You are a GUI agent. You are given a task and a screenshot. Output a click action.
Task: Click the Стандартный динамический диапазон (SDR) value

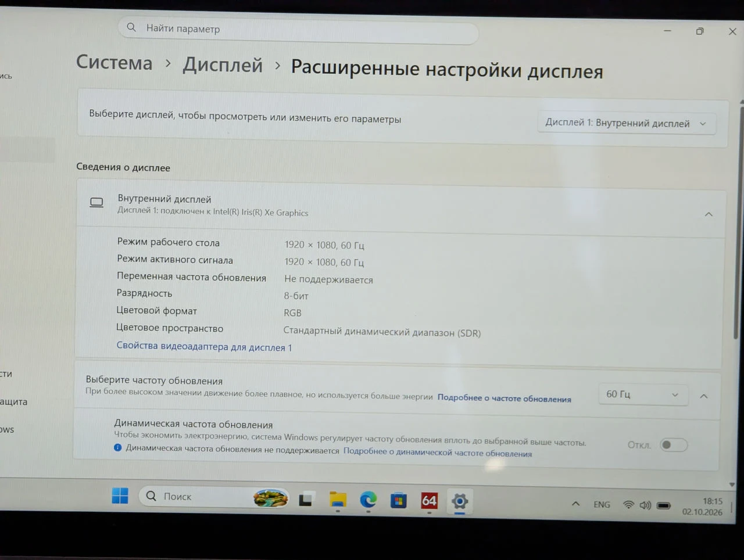(382, 332)
